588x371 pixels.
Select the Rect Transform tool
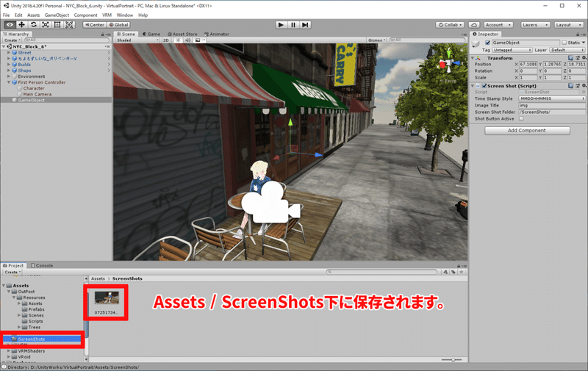57,25
